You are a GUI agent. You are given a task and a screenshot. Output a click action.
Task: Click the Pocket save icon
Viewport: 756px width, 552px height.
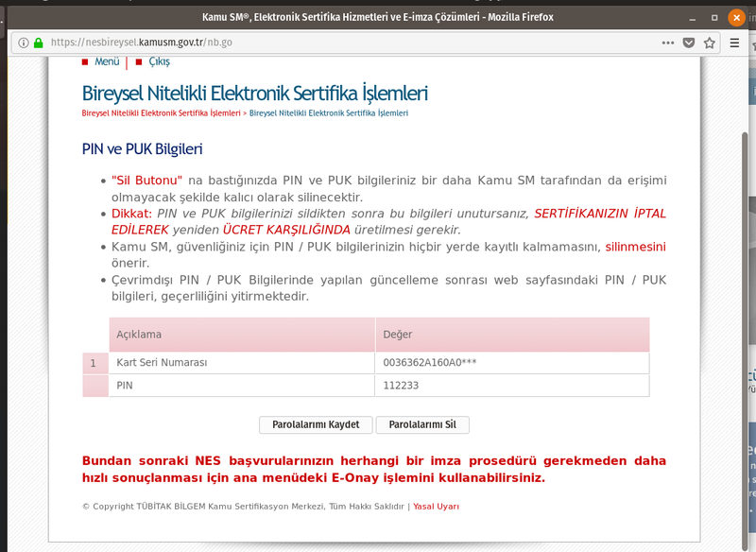tap(689, 43)
